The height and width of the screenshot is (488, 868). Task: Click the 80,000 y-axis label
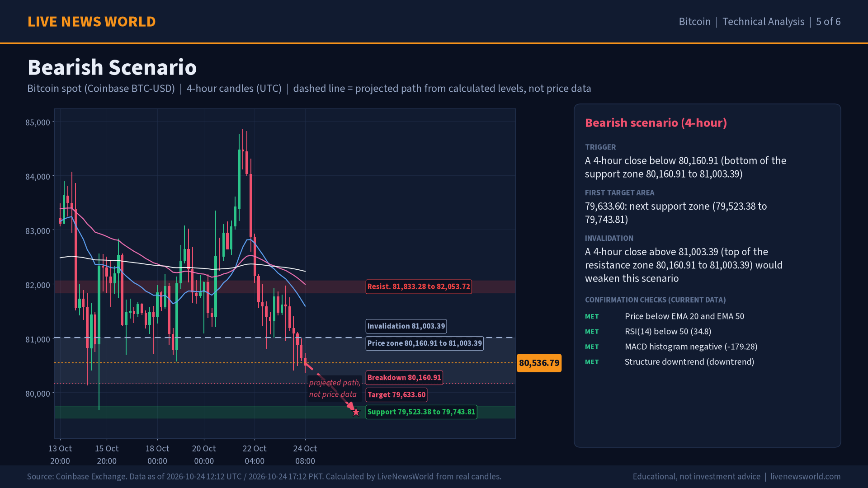(38, 394)
